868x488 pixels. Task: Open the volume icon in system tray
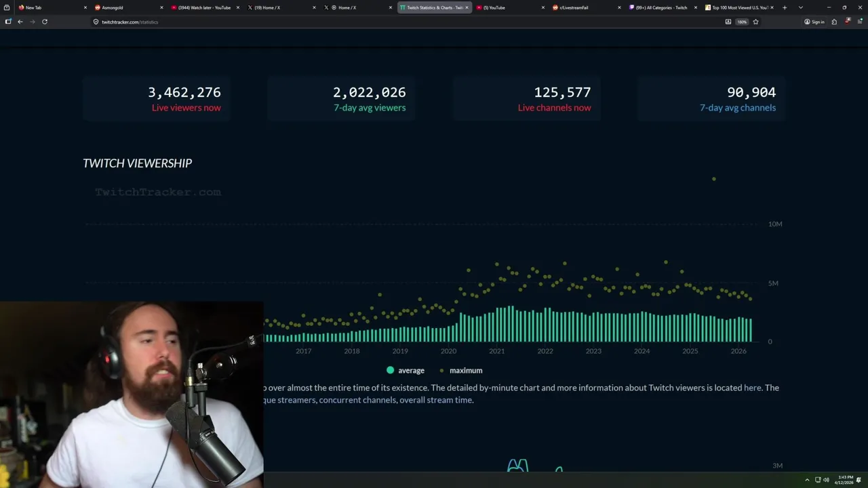(x=826, y=480)
